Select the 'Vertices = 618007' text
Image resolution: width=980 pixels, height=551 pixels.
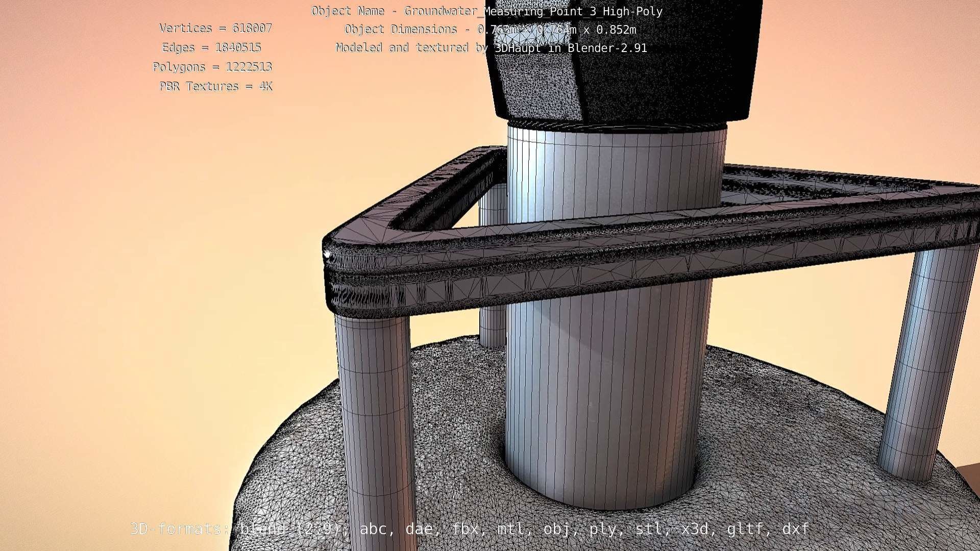(215, 28)
